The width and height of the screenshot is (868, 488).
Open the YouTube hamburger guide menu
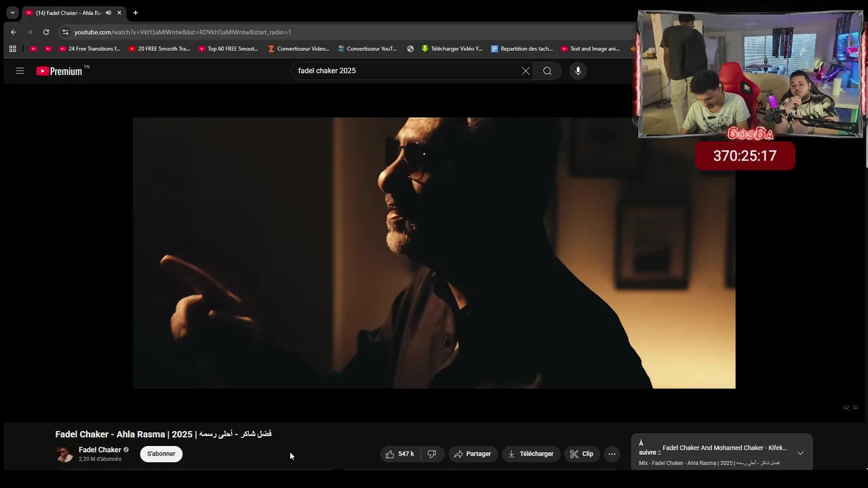pyautogui.click(x=20, y=70)
